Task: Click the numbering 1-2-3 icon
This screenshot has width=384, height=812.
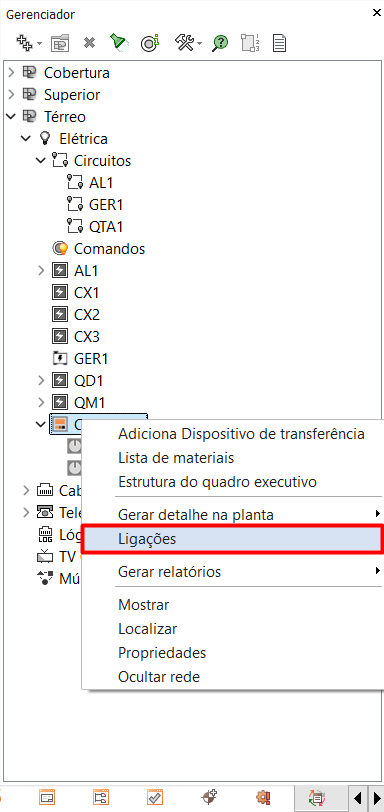Action: click(x=250, y=43)
